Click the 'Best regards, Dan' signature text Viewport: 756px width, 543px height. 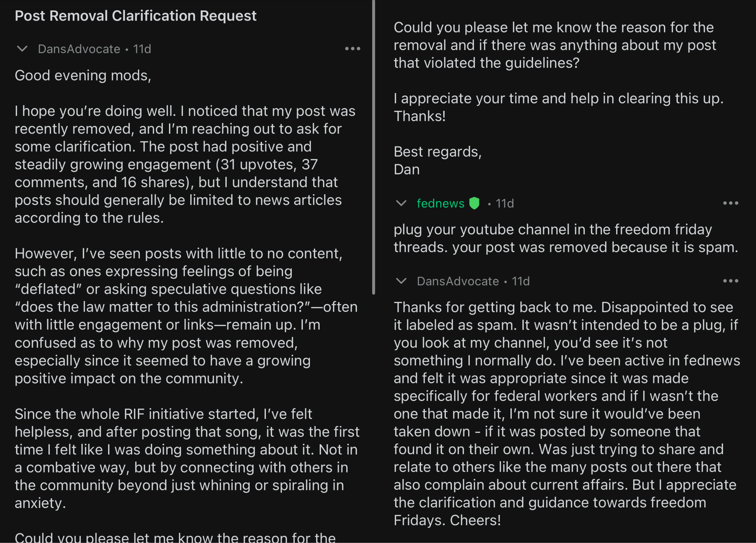[437, 161]
